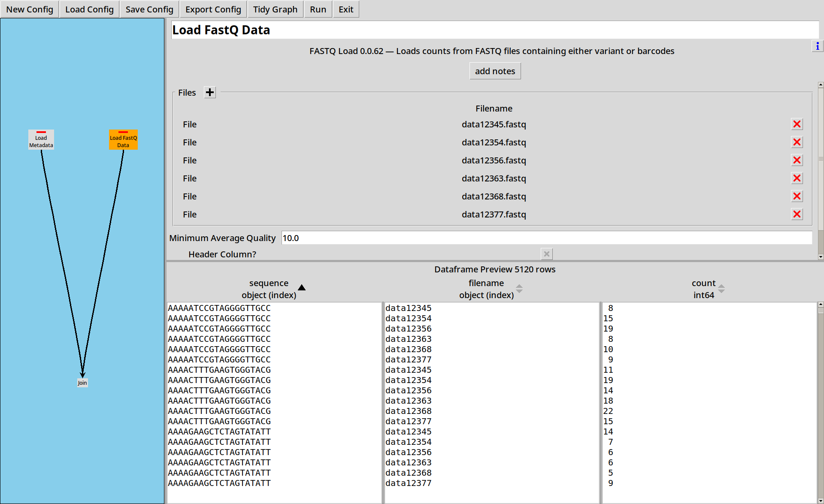Screen dimensions: 824x504
Task: Add a new file with plus icon
Action: pos(209,92)
